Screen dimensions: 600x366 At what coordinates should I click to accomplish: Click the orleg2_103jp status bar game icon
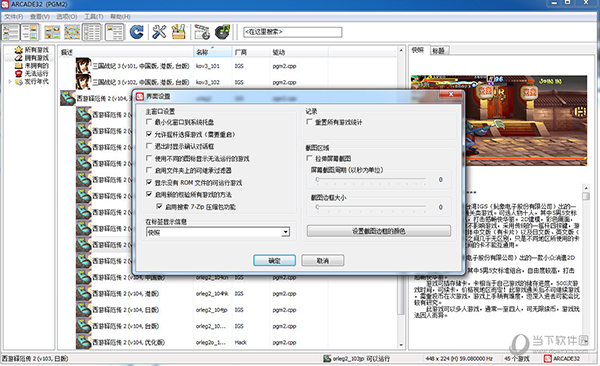click(x=327, y=359)
